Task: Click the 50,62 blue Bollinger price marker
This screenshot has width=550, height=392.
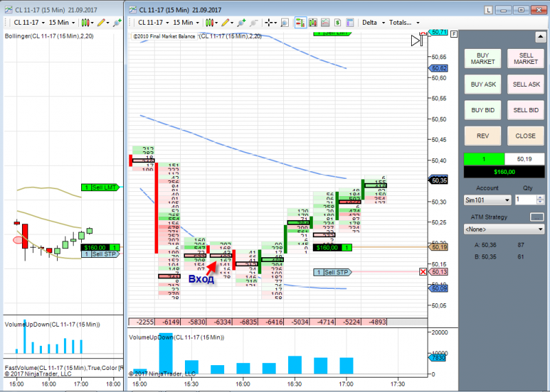Action: click(x=439, y=68)
